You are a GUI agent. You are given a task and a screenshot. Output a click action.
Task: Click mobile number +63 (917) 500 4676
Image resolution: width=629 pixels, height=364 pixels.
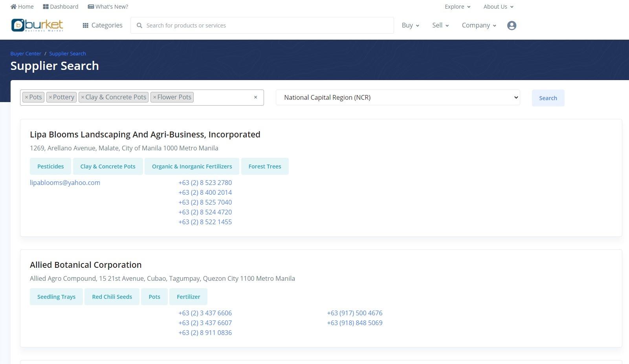pos(354,313)
